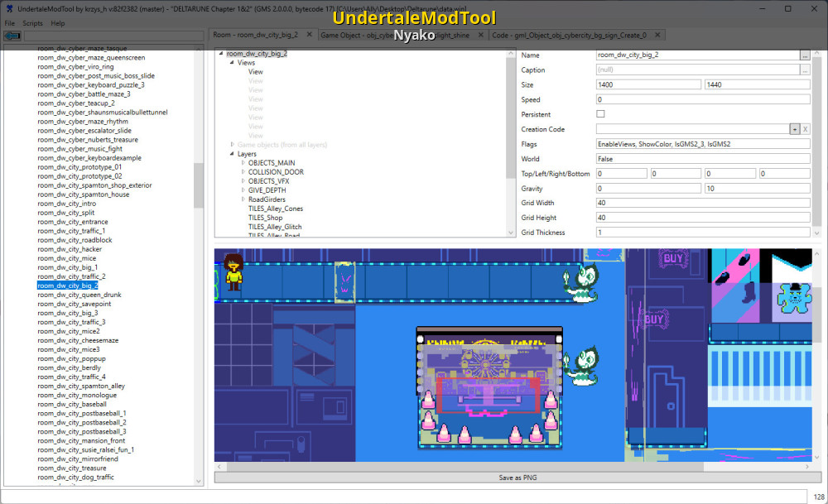Close the Game Object tab ending in light_shine
The image size is (828, 504).
(480, 35)
